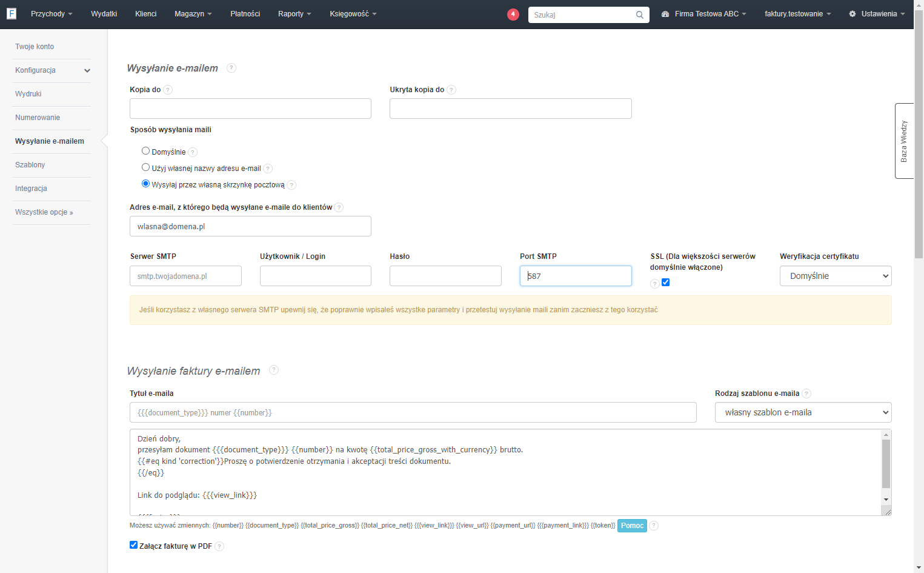Click the search magnifier icon
The height and width of the screenshot is (573, 924).
[x=640, y=15]
